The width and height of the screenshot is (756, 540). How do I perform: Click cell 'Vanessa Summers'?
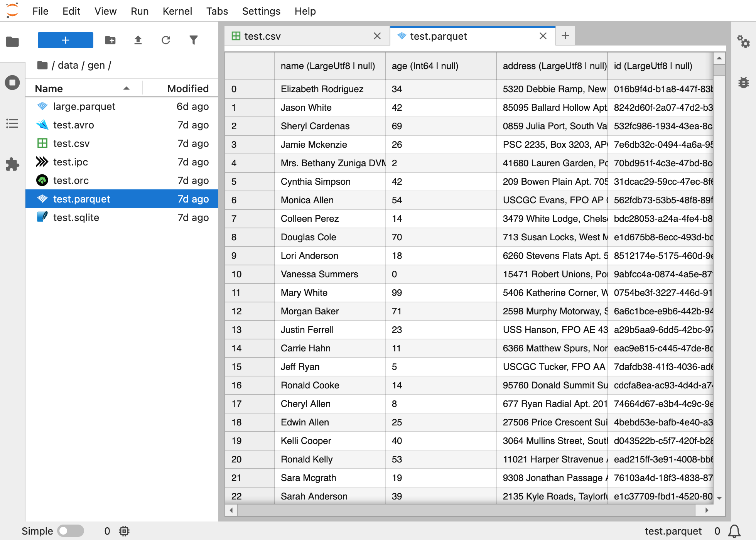pyautogui.click(x=330, y=274)
